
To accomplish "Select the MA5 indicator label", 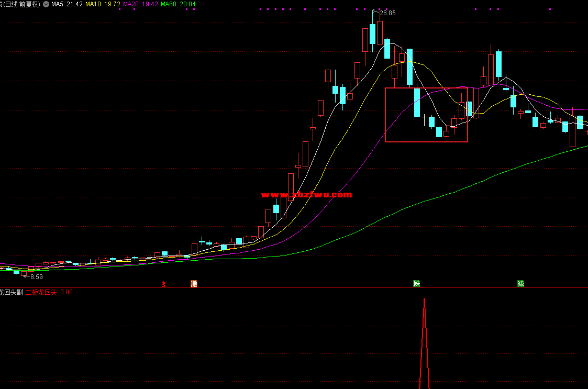I will (x=67, y=4).
